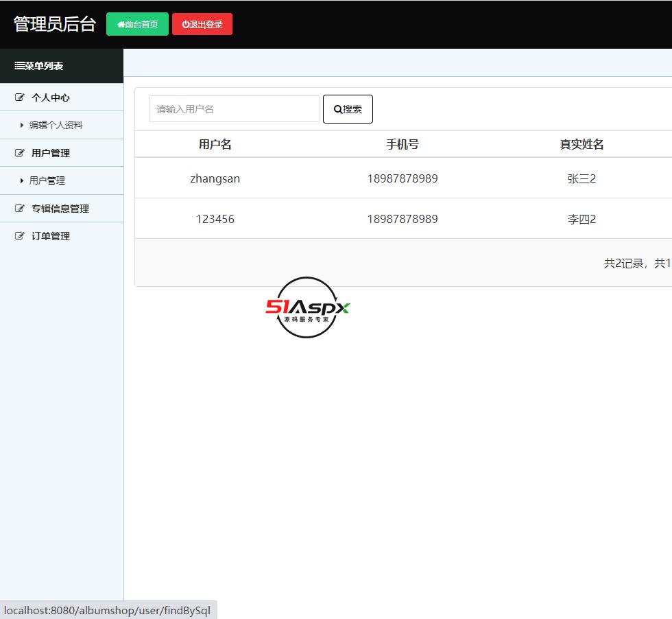Image resolution: width=672 pixels, height=619 pixels.
Task: Click the list icon beside 菜单列表
Action: (x=20, y=66)
